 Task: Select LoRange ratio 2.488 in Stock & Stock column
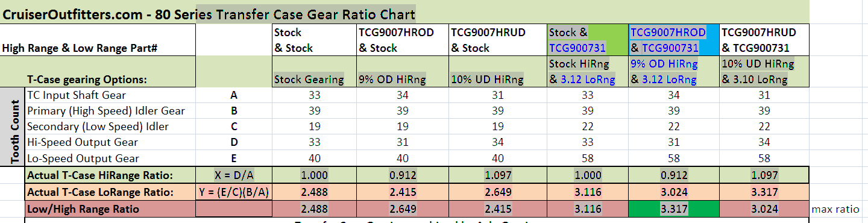pos(315,192)
